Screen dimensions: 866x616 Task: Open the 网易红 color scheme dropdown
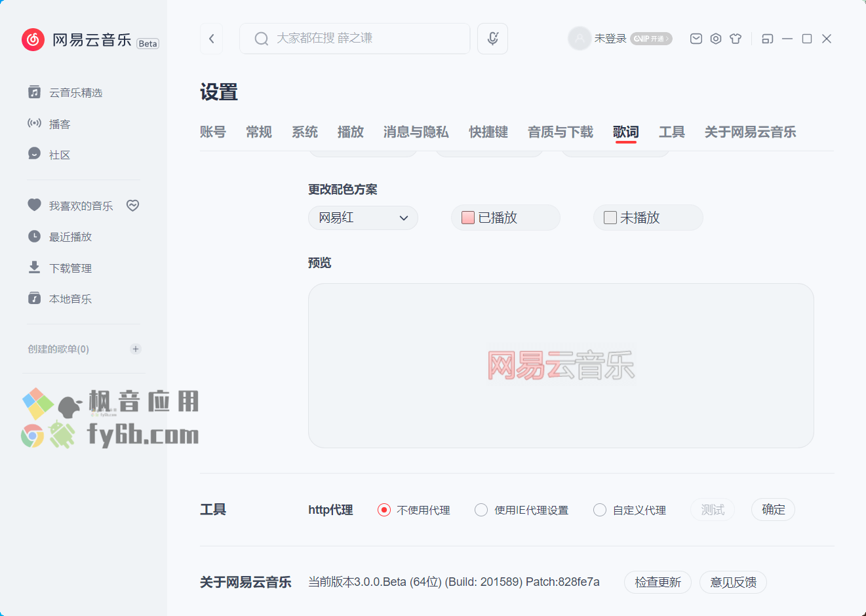363,218
